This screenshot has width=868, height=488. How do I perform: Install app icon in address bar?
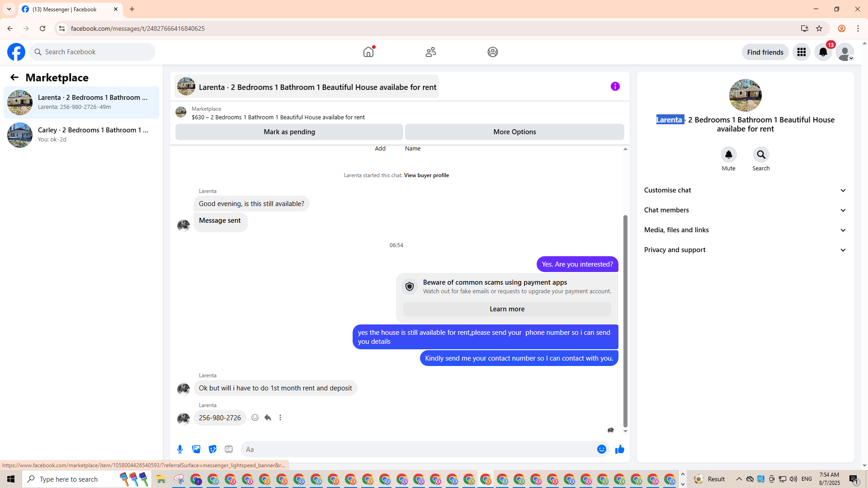pyautogui.click(x=805, y=28)
